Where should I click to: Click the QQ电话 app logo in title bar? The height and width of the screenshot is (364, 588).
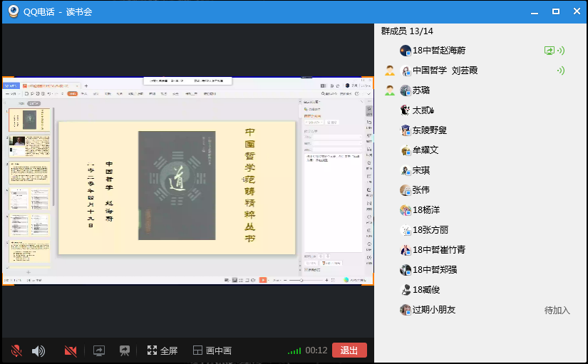[14, 11]
